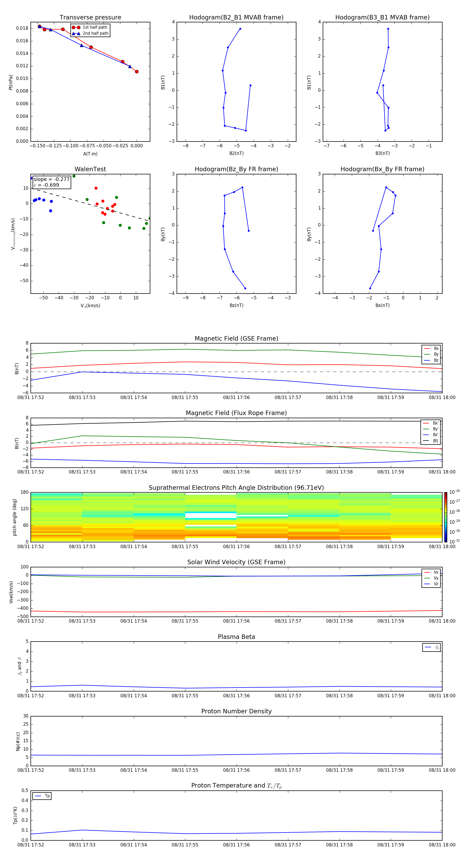Click the βp legend in Plasma Beta panel
473x868 pixels.
tap(431, 647)
